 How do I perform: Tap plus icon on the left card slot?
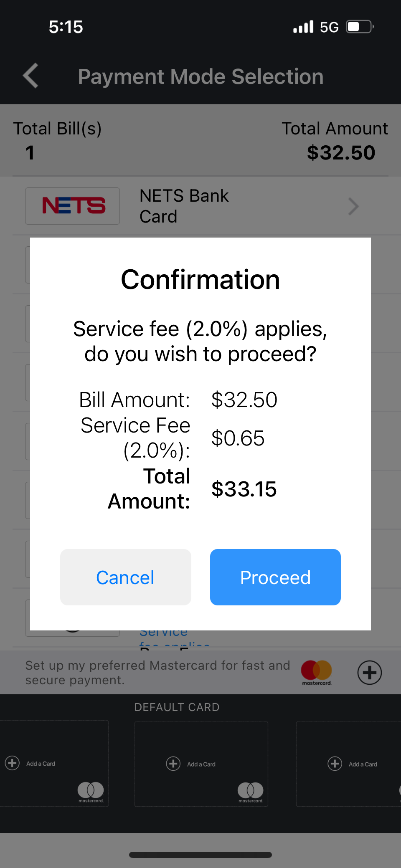(x=12, y=763)
